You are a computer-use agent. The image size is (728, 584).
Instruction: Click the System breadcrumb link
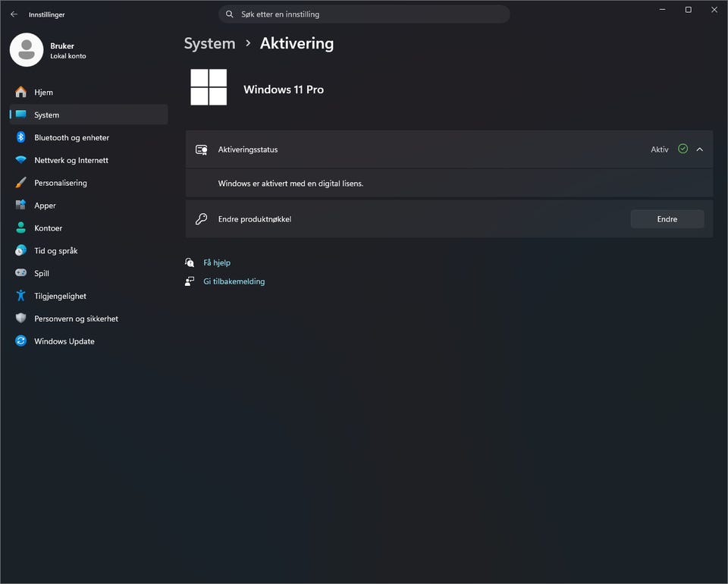pyautogui.click(x=209, y=44)
